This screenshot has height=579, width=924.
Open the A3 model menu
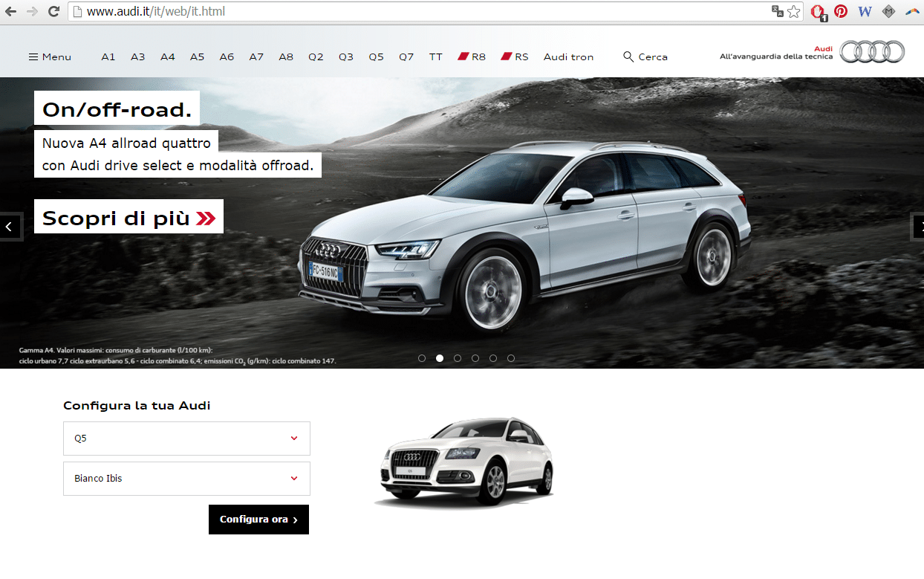click(137, 56)
